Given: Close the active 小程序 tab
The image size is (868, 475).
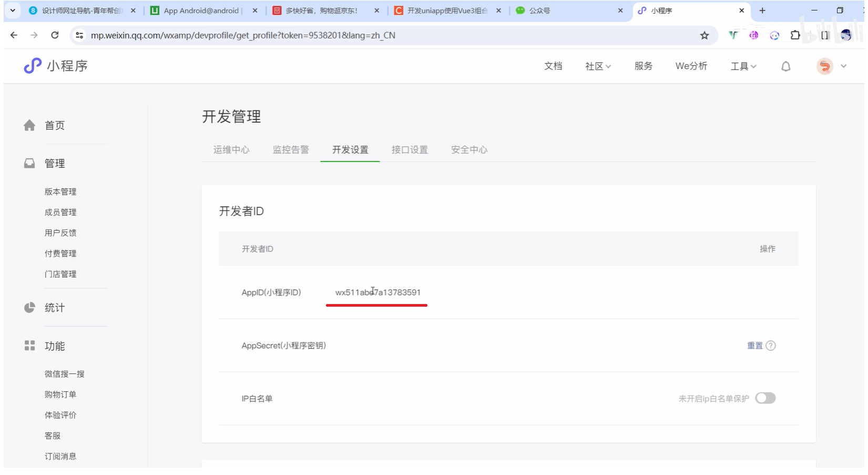Looking at the screenshot, I should coord(742,11).
